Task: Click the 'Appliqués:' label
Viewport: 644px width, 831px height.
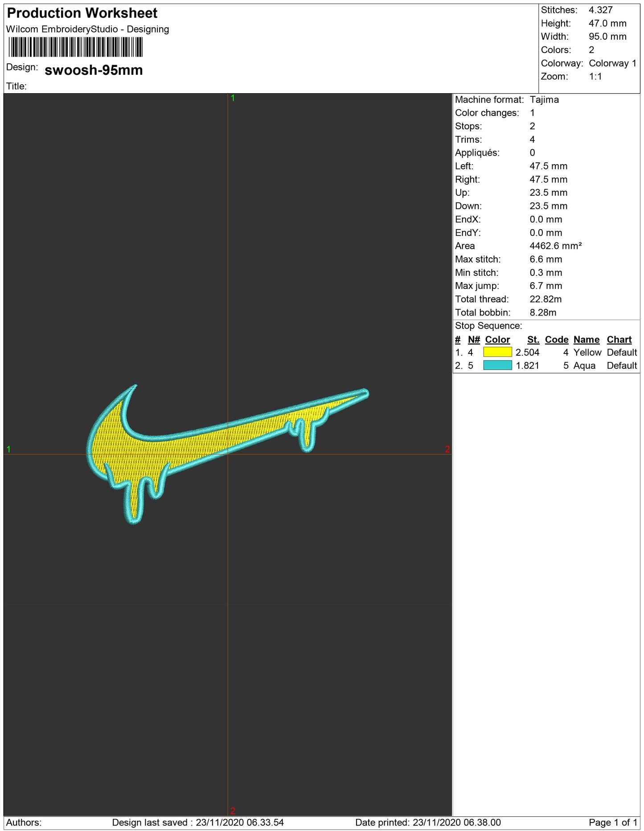Action: pyautogui.click(x=477, y=153)
